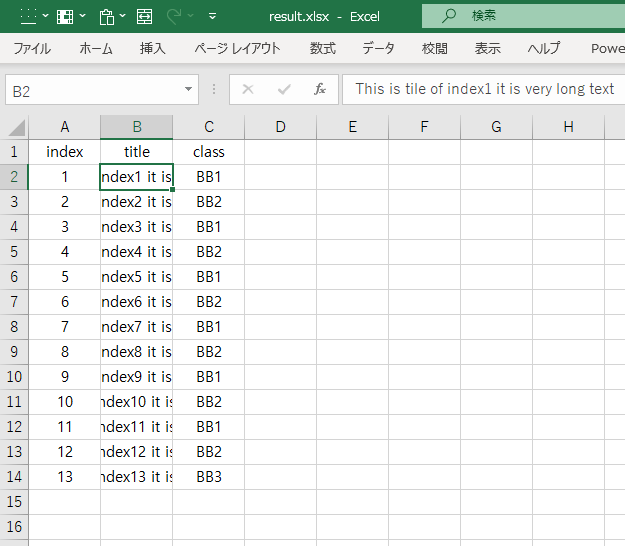The width and height of the screenshot is (625, 546).
Task: Open the Customize Quick Access Toolbar dropdown
Action: (x=212, y=16)
